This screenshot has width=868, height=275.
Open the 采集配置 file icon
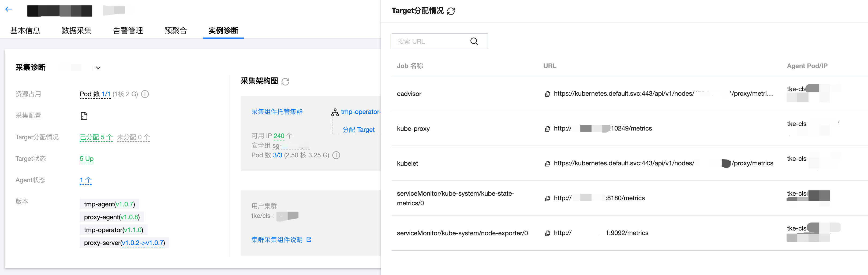(84, 116)
